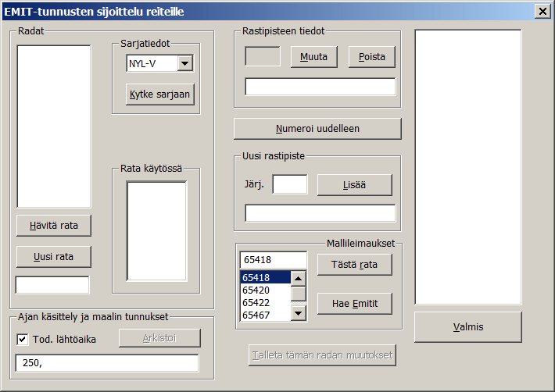
Task: Click the scroll up arrow in stamp list
Action: (298, 277)
